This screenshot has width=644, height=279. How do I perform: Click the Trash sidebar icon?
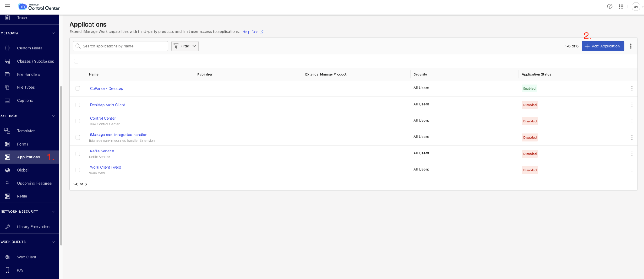click(x=7, y=18)
